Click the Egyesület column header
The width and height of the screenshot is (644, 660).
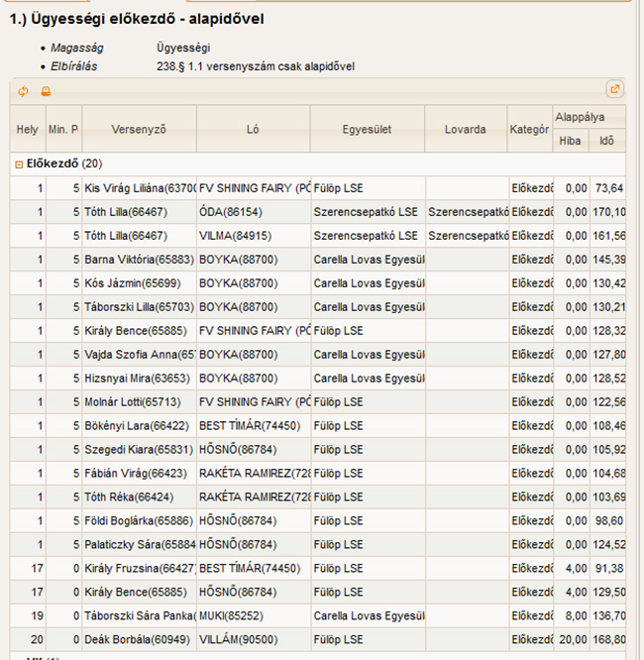[367, 129]
